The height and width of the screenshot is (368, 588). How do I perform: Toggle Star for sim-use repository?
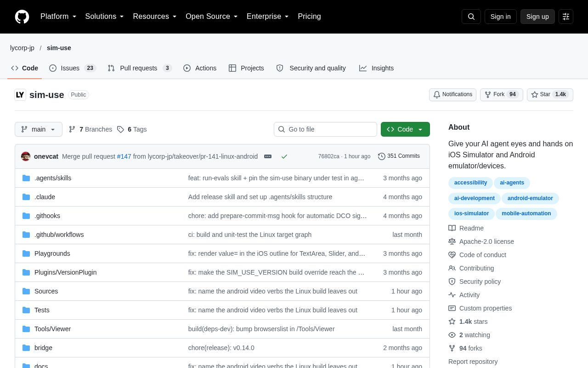[550, 95]
